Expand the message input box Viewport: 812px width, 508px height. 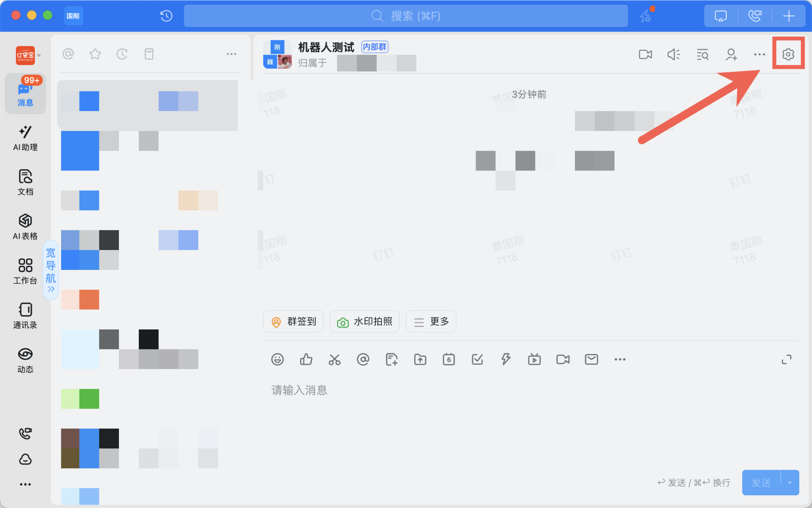(x=786, y=359)
